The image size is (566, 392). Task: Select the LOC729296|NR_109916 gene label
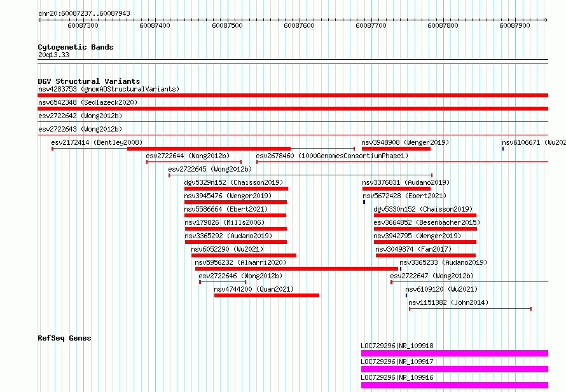(x=397, y=377)
